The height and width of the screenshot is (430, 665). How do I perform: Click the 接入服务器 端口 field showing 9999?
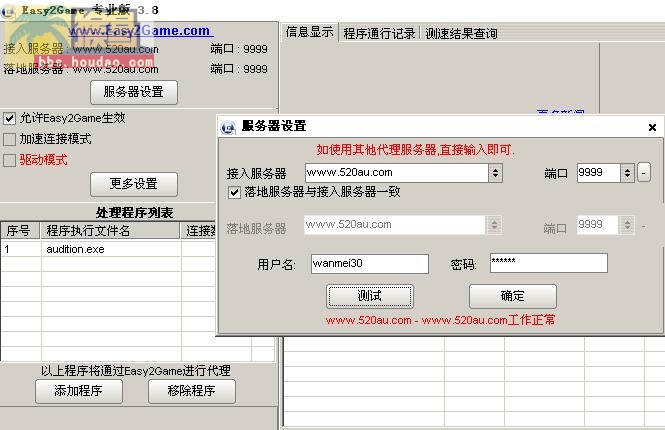[598, 173]
